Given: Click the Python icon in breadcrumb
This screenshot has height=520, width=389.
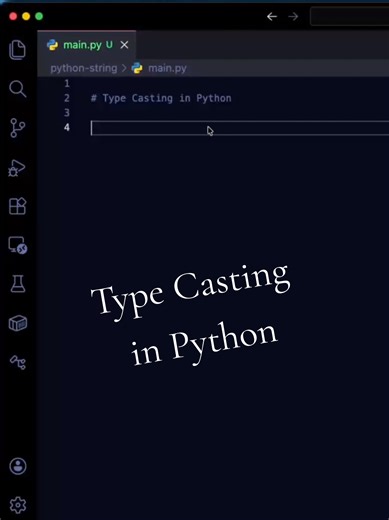Looking at the screenshot, I should (x=137, y=68).
